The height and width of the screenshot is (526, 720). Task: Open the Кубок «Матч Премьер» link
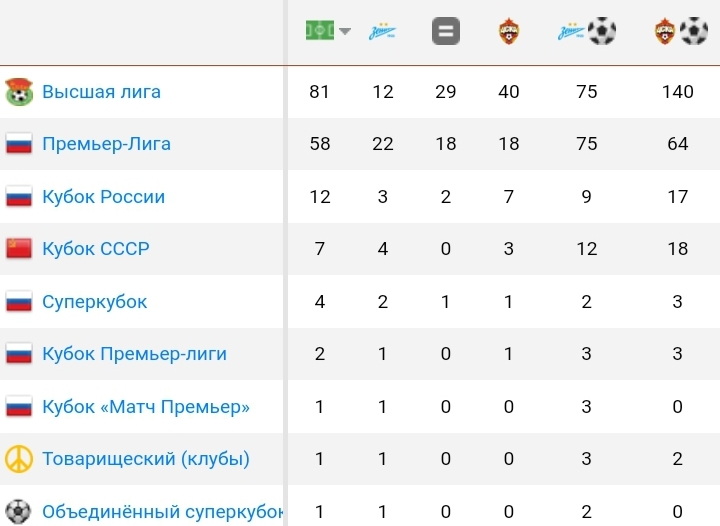click(x=146, y=407)
